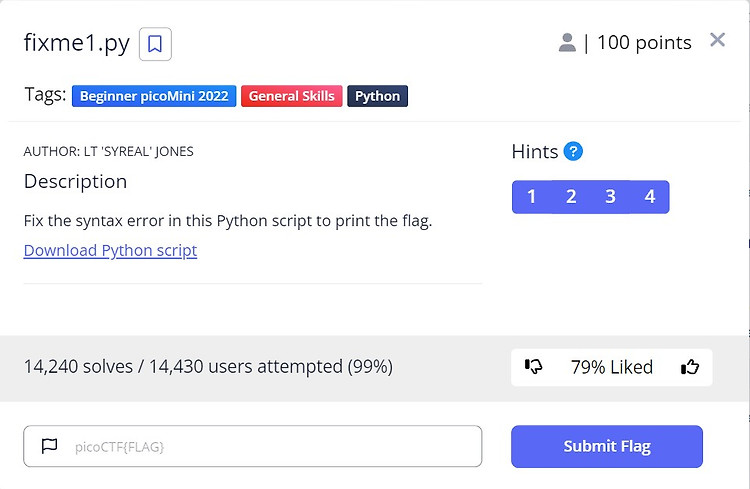
Task: Click the bookmark icon next to fixme1.py
Action: point(155,44)
